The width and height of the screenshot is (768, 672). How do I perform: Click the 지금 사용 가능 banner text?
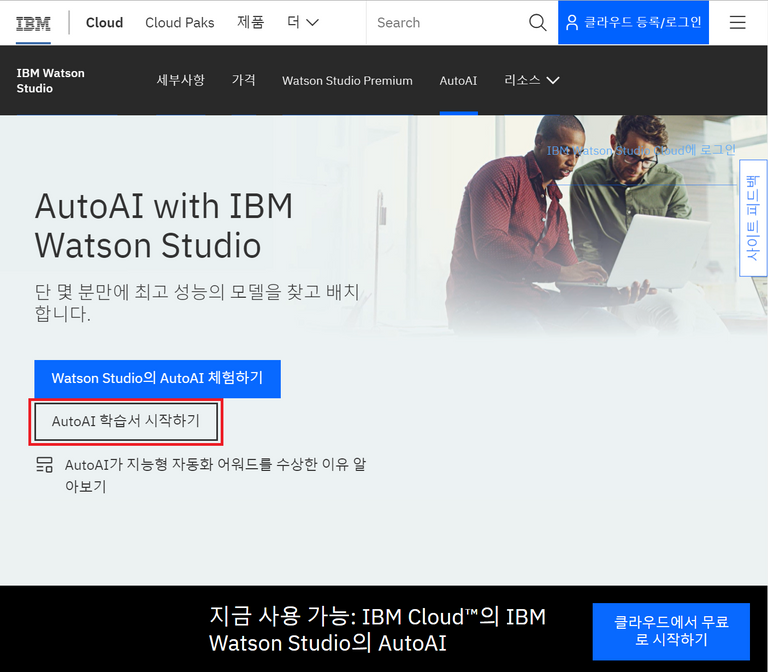377,630
